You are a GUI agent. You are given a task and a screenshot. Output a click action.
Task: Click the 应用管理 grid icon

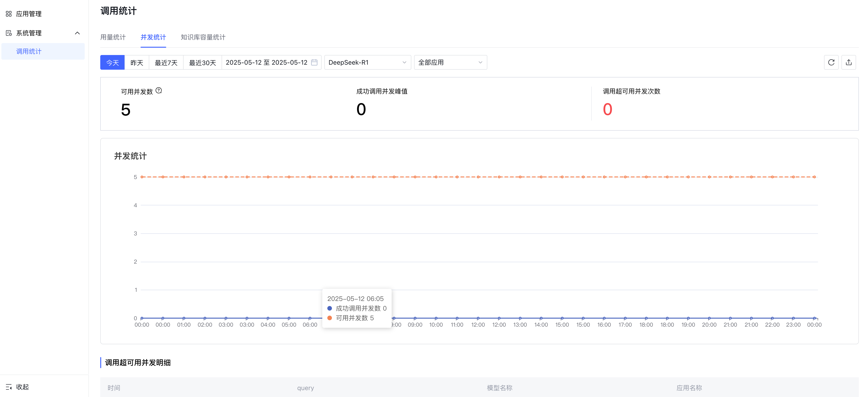tap(9, 14)
